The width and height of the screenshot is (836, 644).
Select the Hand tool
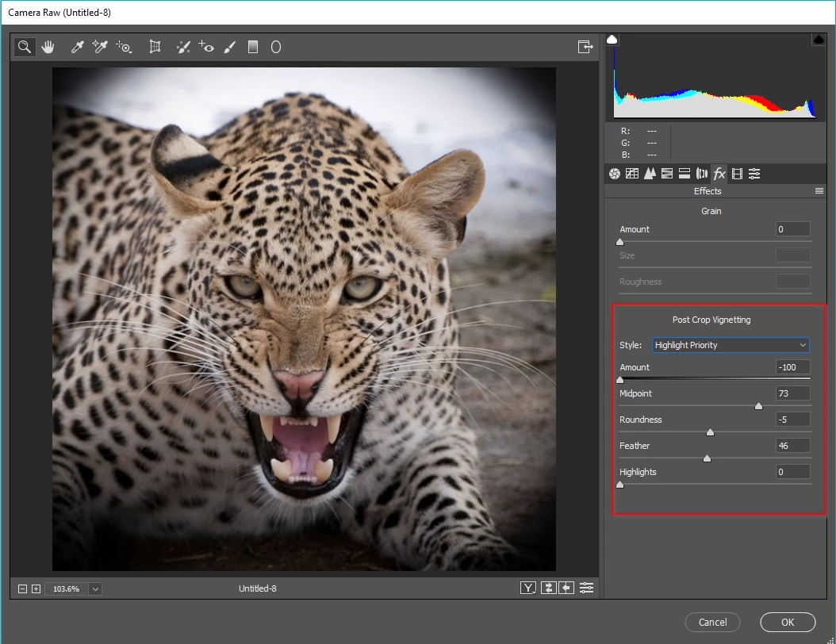(48, 48)
